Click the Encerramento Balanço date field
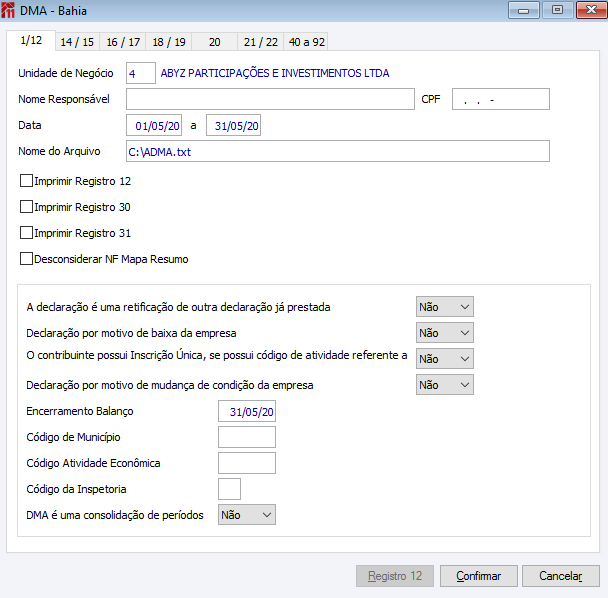Viewport: 608px width, 598px height. click(x=247, y=411)
